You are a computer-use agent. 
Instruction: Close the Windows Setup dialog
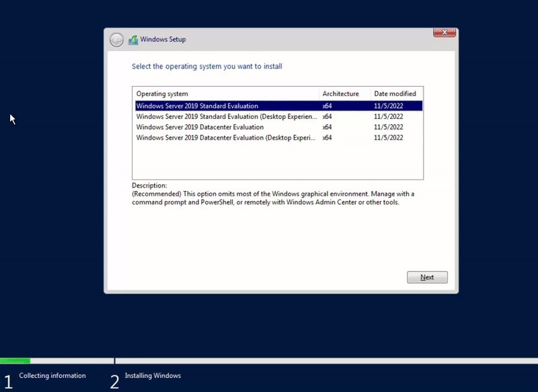coord(445,32)
